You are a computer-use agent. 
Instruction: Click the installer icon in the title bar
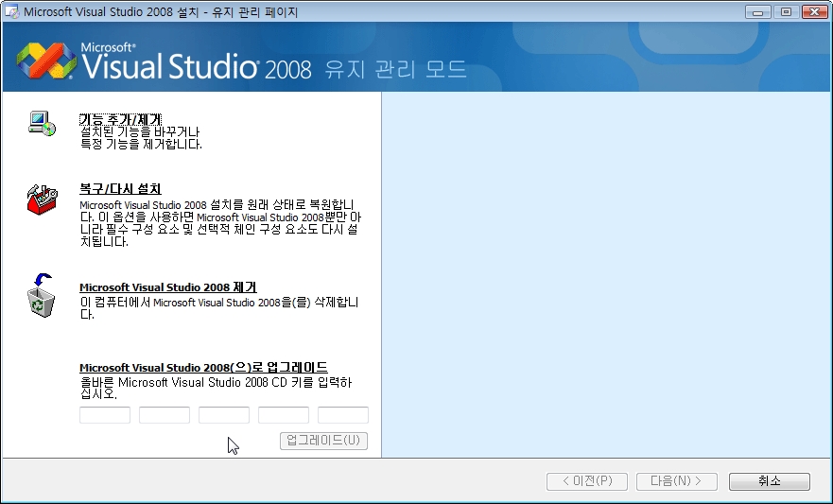click(x=11, y=11)
